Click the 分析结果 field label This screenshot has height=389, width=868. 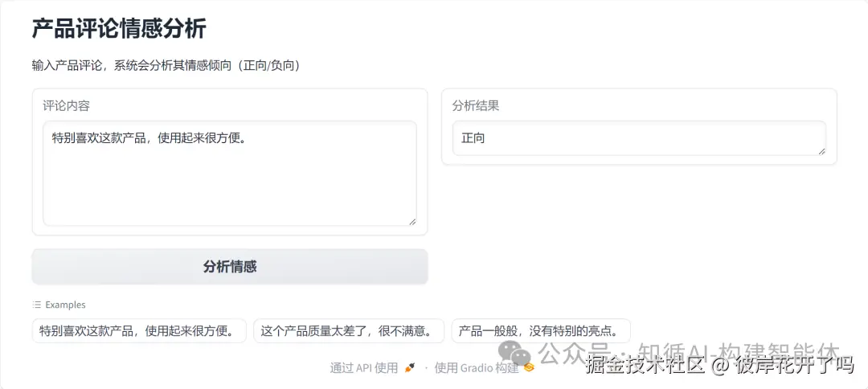(x=476, y=105)
